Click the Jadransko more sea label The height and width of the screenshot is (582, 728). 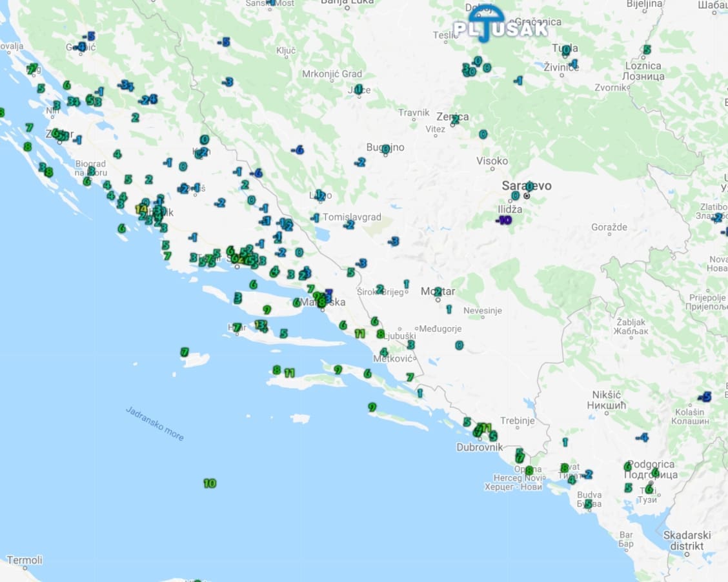pos(155,423)
